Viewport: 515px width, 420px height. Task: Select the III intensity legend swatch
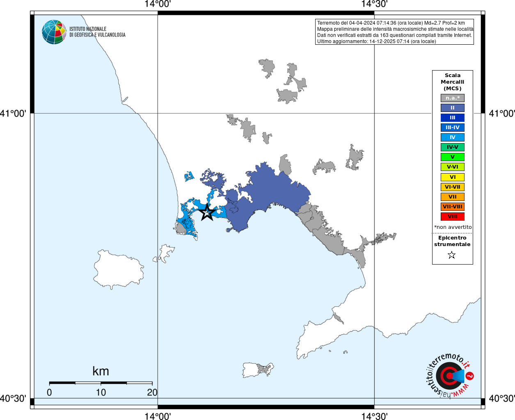point(453,118)
